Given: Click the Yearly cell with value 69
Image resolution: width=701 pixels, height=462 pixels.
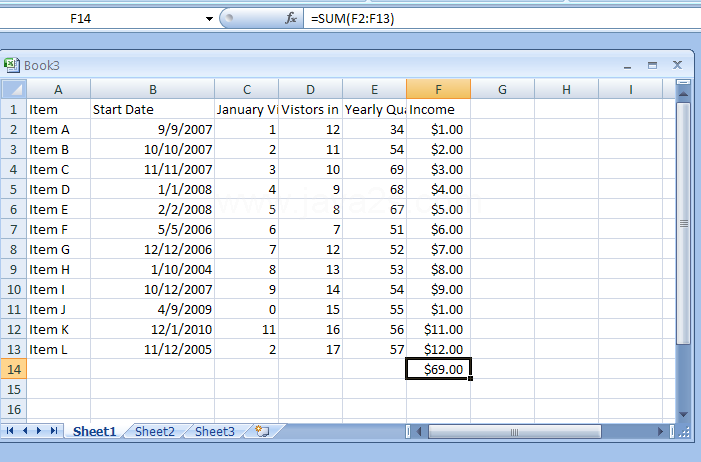Looking at the screenshot, I should [x=375, y=170].
